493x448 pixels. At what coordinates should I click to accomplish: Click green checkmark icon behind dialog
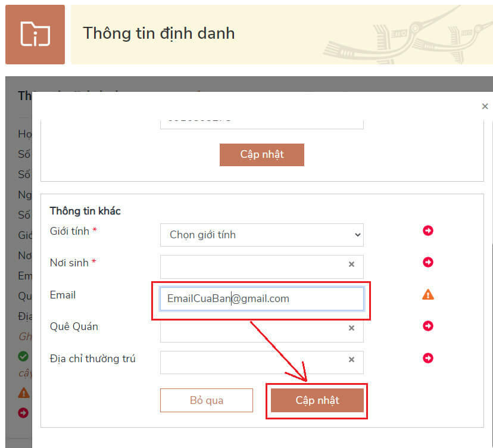(x=23, y=356)
